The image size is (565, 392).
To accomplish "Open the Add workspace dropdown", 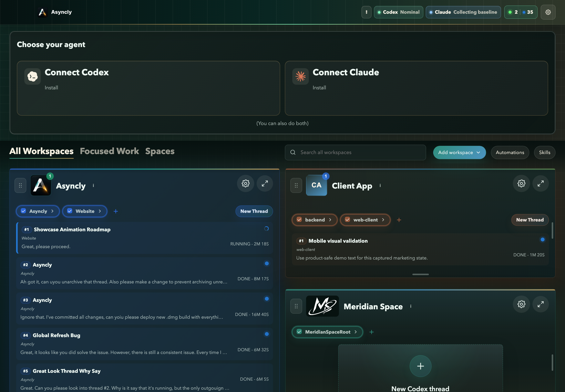I will tap(459, 152).
